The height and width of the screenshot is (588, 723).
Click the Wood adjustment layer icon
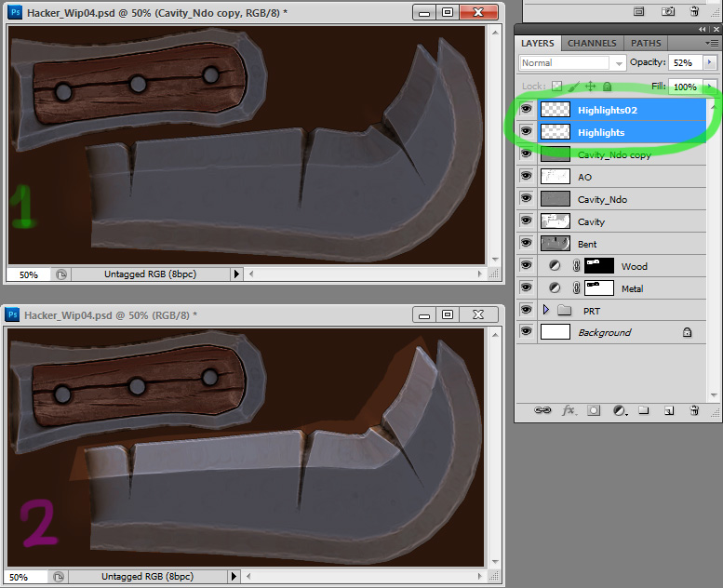[x=555, y=266]
